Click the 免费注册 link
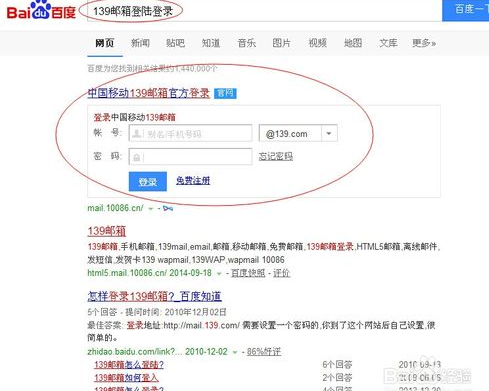 (x=193, y=181)
